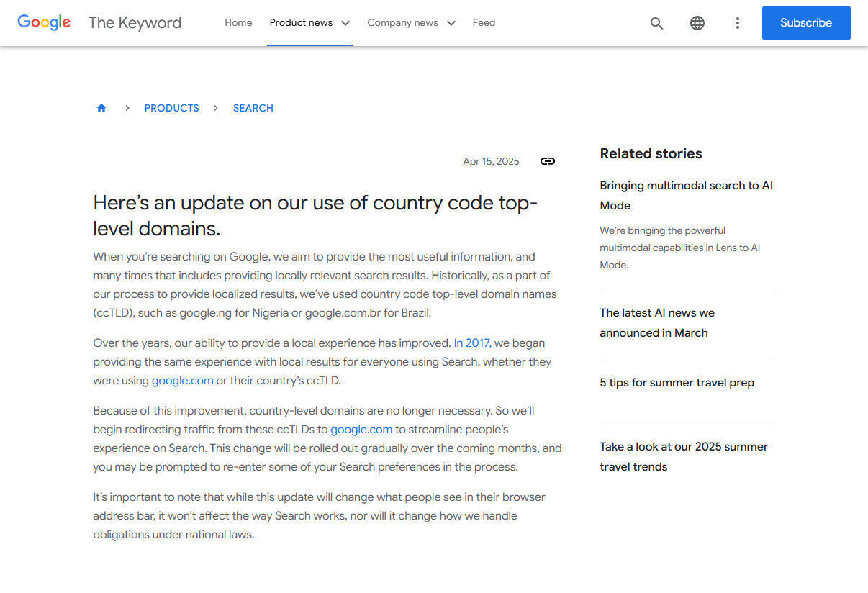The height and width of the screenshot is (593, 868).
Task: Open "The latest AI news" March story
Action: tap(656, 322)
